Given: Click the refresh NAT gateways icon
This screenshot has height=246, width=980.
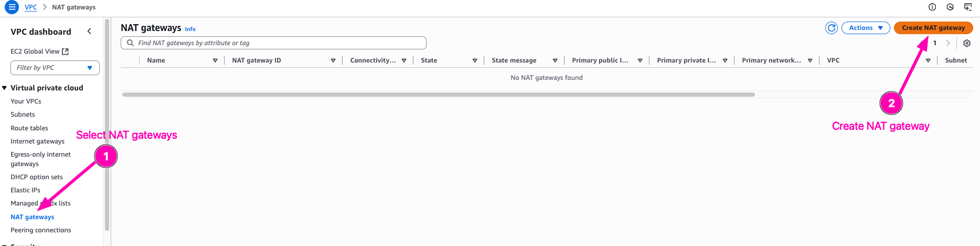Looking at the screenshot, I should [x=832, y=28].
